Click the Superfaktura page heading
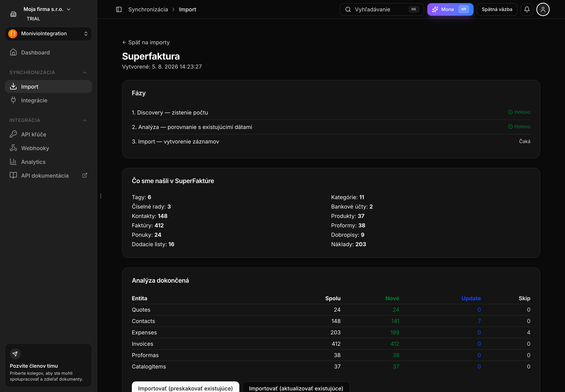The image size is (565, 392). [151, 56]
